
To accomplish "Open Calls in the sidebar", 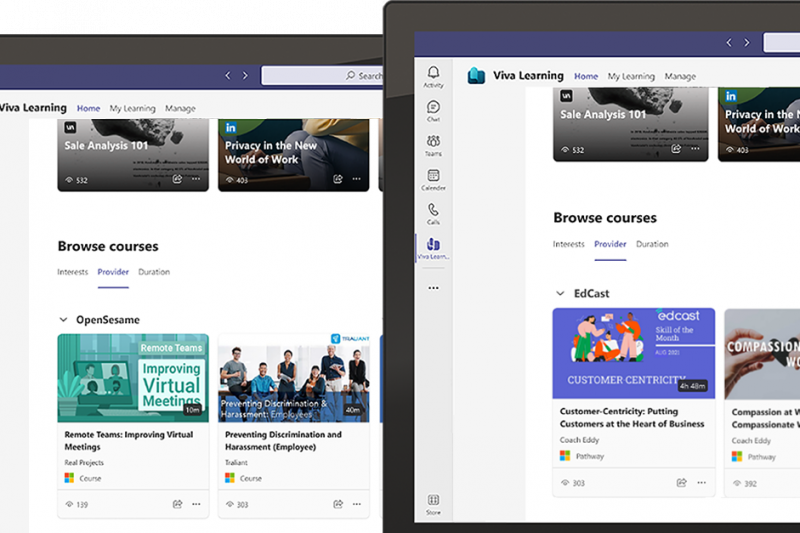I will (x=433, y=214).
